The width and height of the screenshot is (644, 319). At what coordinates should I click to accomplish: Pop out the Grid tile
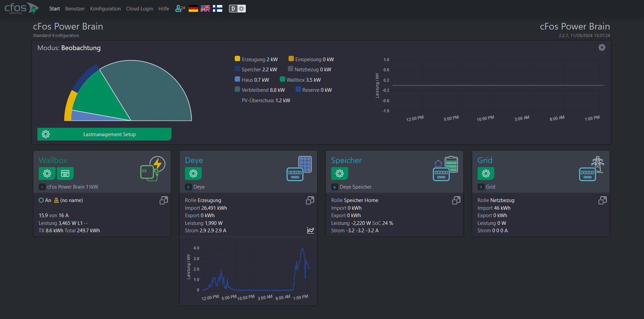click(603, 200)
